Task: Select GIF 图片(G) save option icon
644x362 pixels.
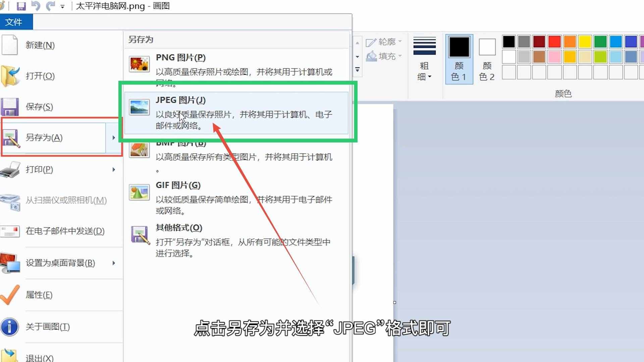Action: point(139,192)
